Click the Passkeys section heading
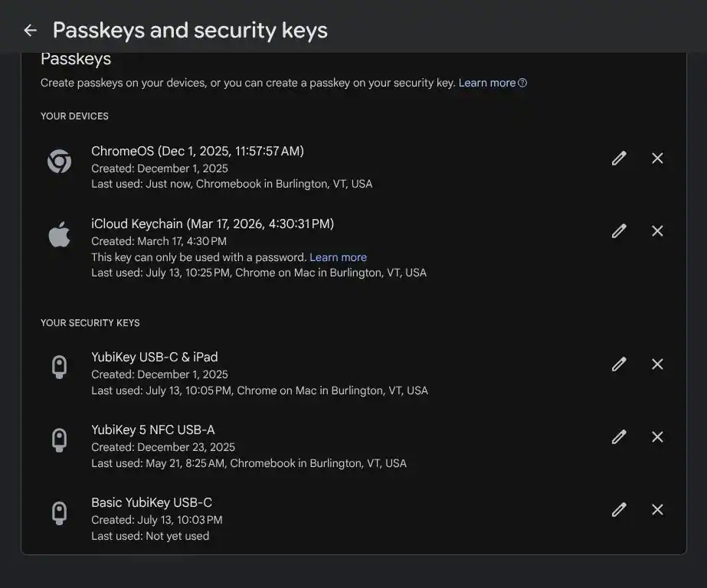Image resolution: width=707 pixels, height=588 pixels. point(76,59)
